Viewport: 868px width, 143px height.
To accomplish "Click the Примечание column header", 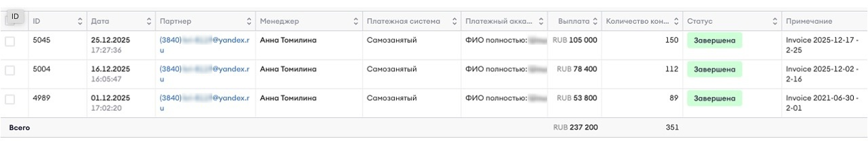I will coord(809,21).
